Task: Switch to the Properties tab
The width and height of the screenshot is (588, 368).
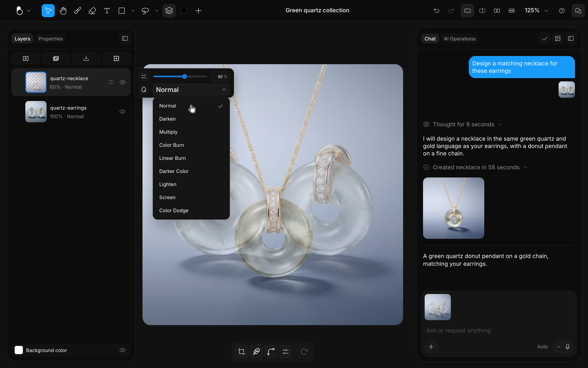Action: point(51,39)
